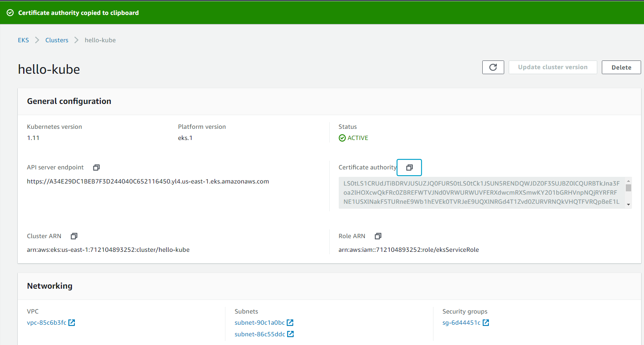Open external link icon for subnet-90c1a0bc
The height and width of the screenshot is (345, 644).
(290, 323)
